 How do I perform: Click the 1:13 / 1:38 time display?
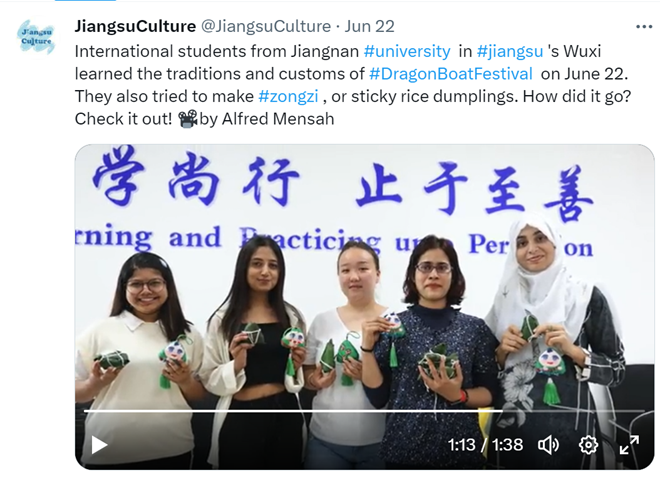tap(485, 445)
